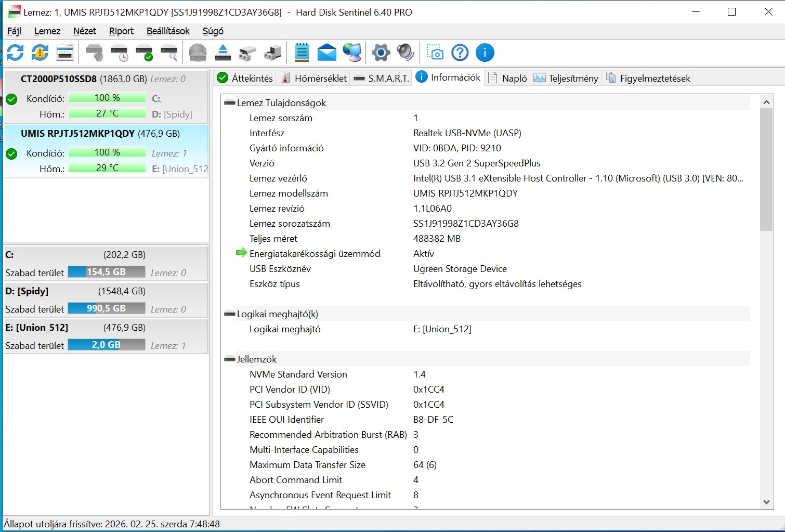Open the Riport menu
Viewport: 785px width, 532px height.
(121, 31)
